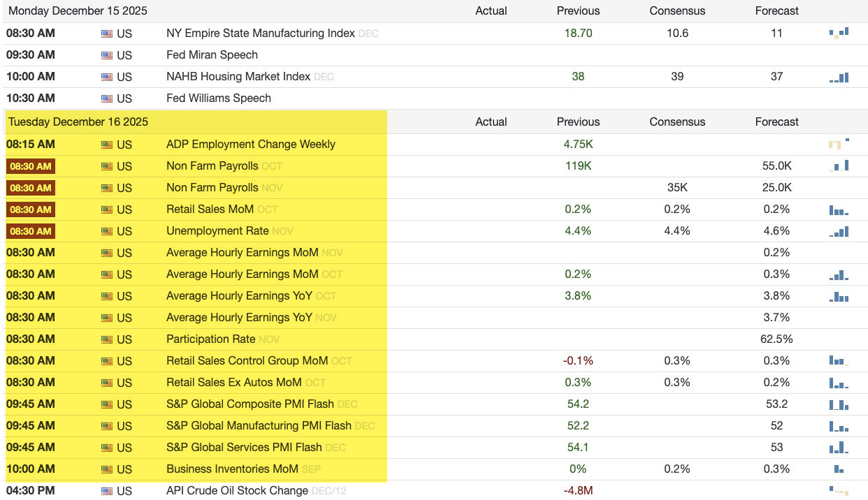Open Fed Miran Speech event

pos(212,54)
